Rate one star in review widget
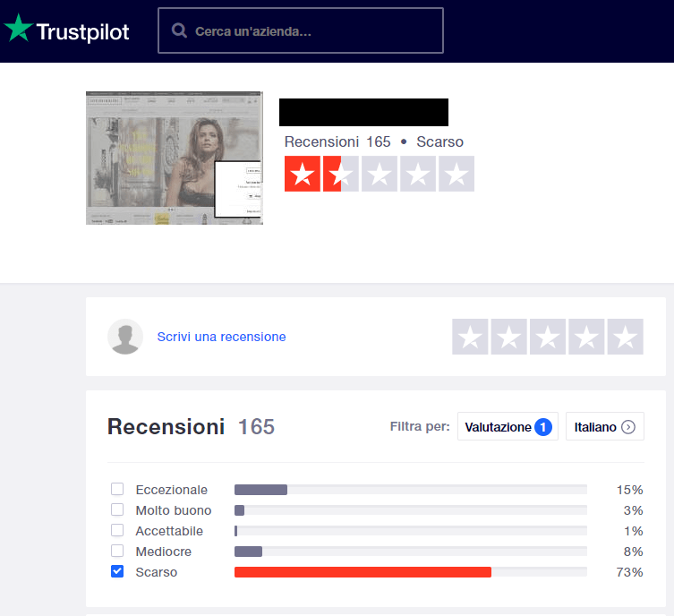This screenshot has width=674, height=616. point(470,337)
